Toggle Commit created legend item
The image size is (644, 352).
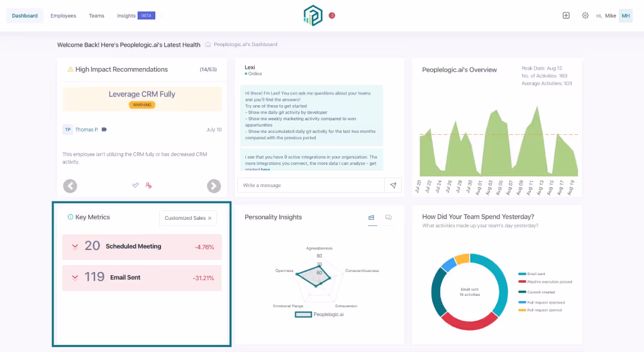click(537, 292)
